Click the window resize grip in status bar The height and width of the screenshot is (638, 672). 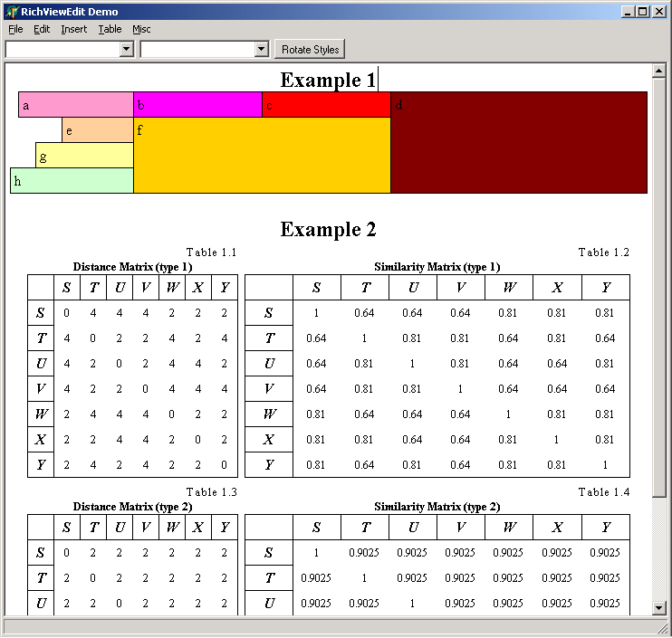click(x=660, y=627)
